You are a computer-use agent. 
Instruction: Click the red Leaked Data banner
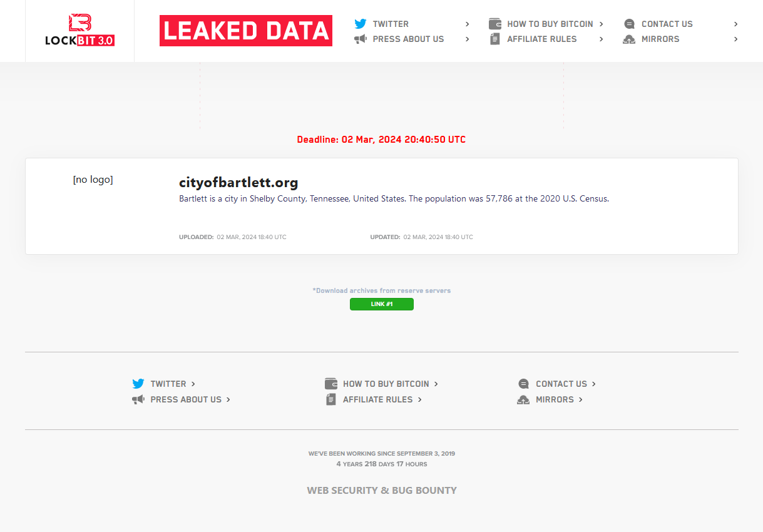pyautogui.click(x=246, y=31)
